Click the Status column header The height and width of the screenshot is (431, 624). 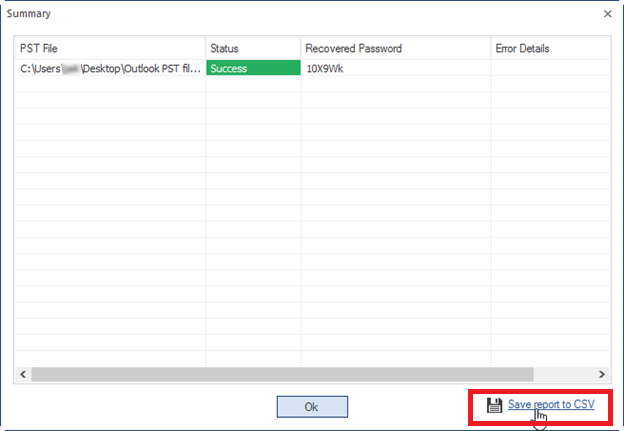tap(253, 49)
